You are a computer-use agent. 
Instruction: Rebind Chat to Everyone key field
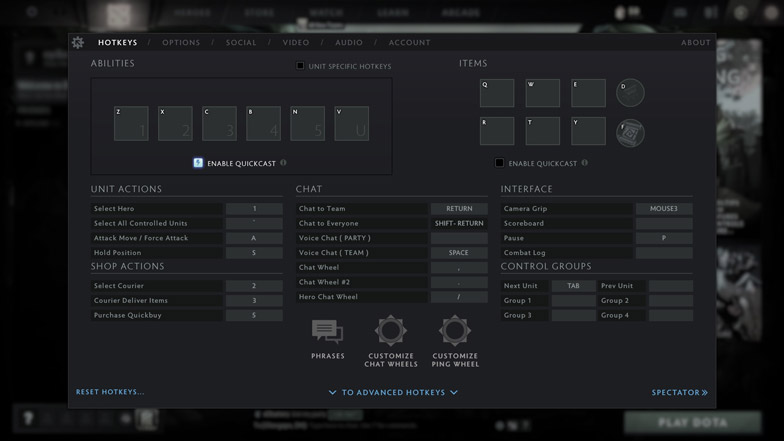point(459,223)
